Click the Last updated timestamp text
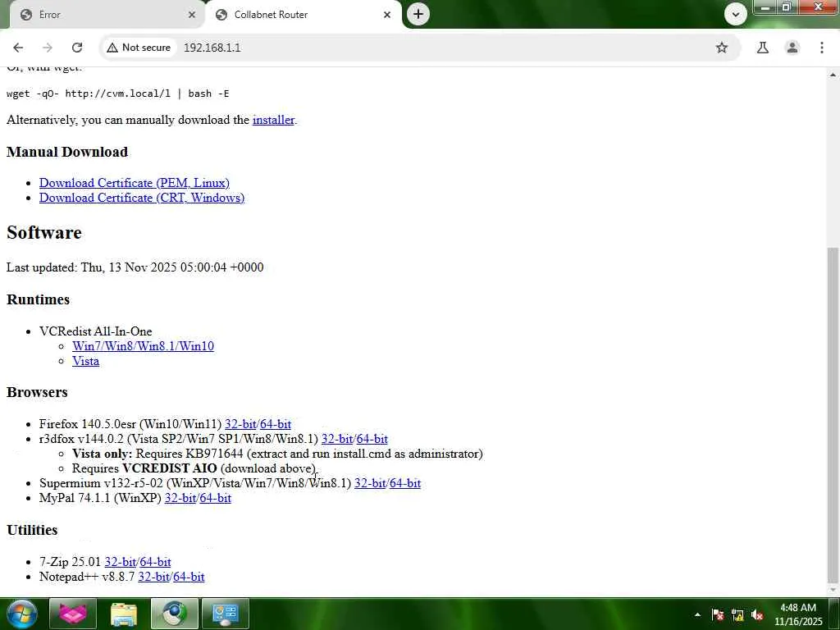 tap(135, 267)
